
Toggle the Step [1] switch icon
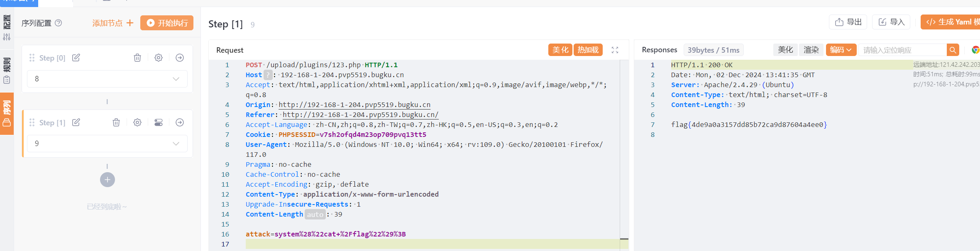[159, 122]
